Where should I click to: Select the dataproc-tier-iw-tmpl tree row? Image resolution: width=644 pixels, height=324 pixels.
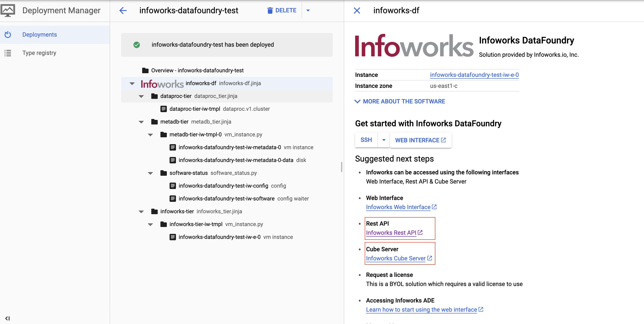pyautogui.click(x=227, y=109)
